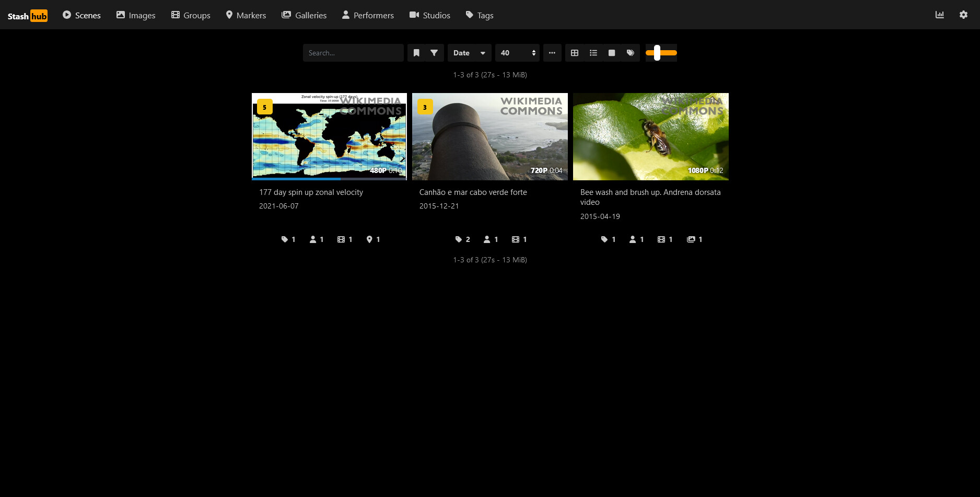Show tags of the Bee wash scene
980x497 pixels.
pos(609,239)
